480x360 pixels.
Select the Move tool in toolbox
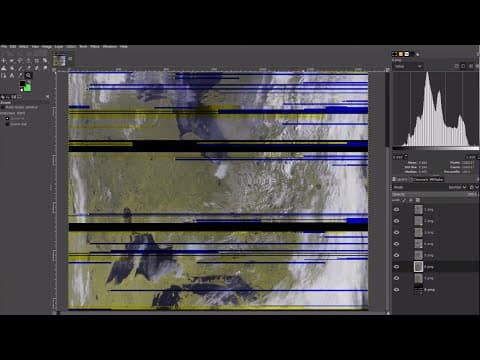point(3,61)
